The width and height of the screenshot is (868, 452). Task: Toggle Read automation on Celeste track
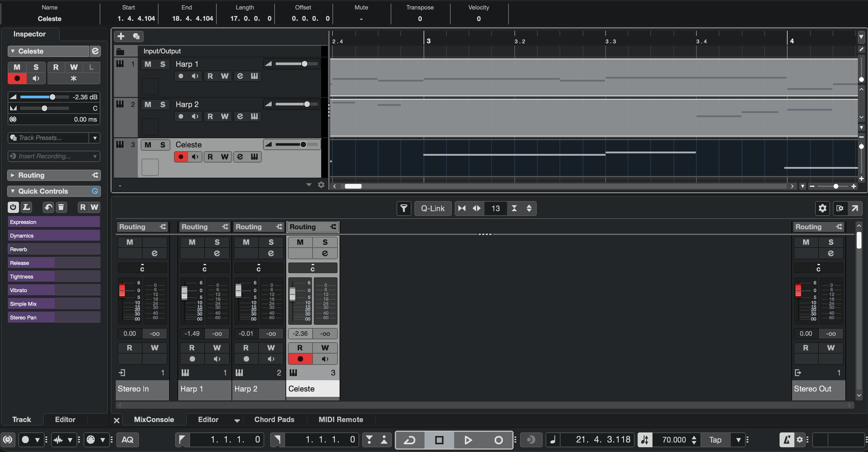click(210, 157)
